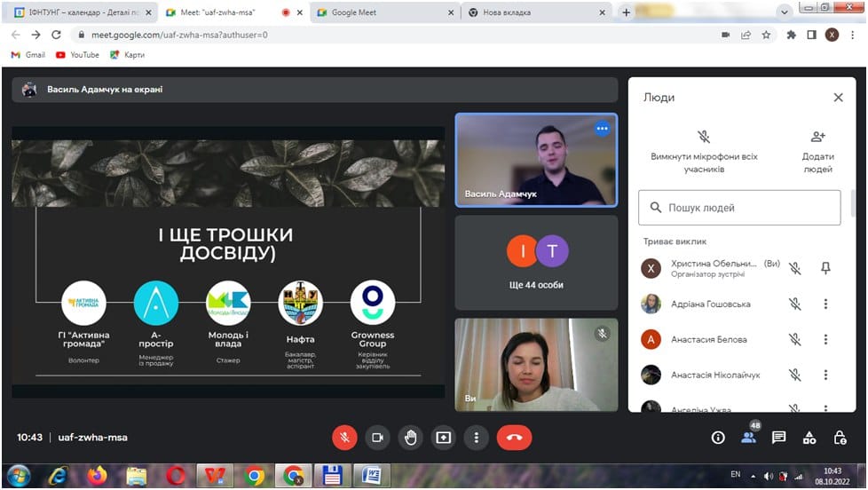Pin Христина Обельни... to screen

[825, 268]
